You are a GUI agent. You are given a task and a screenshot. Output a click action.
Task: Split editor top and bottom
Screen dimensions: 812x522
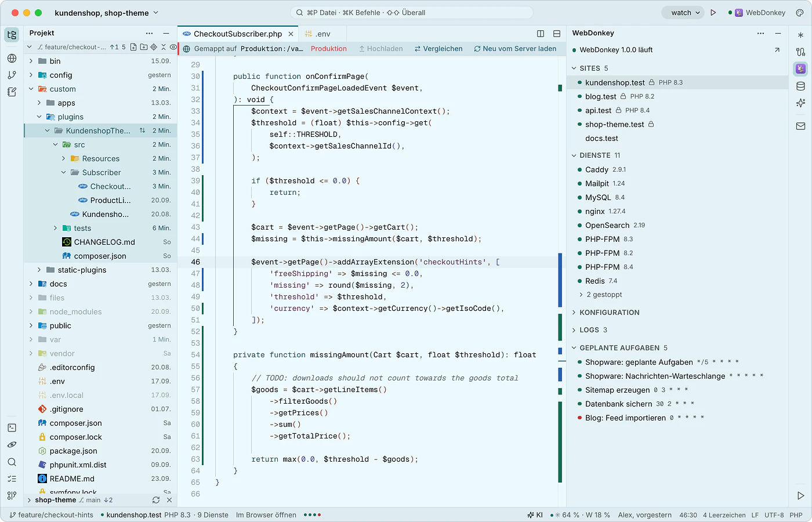[x=557, y=34]
